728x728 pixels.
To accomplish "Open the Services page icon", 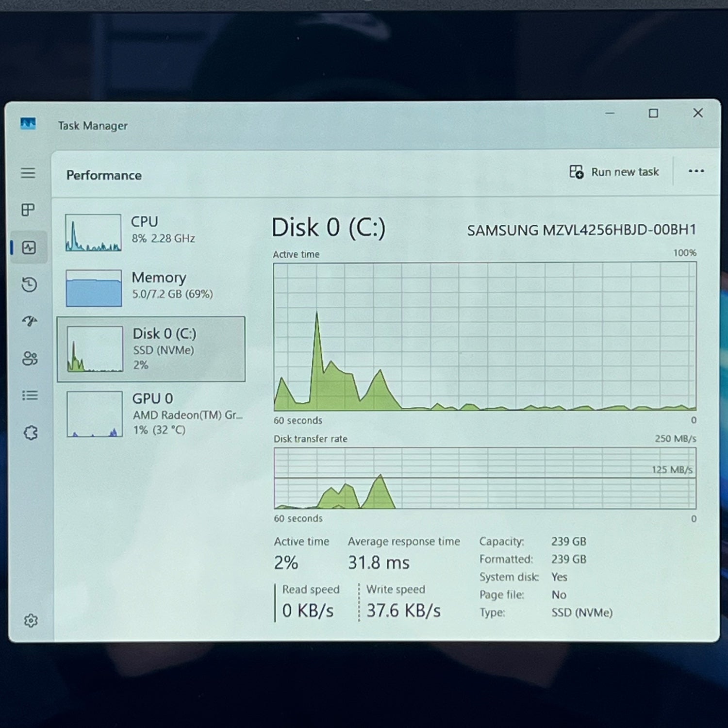I will tap(30, 432).
